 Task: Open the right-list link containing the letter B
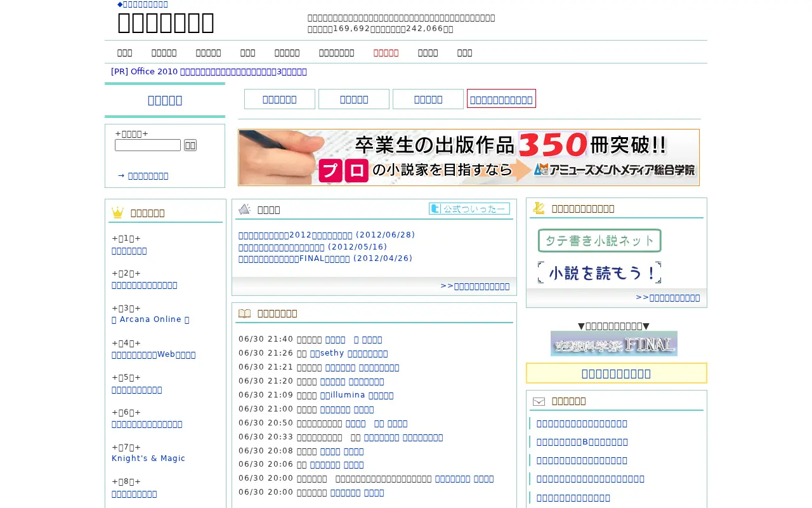coord(582,442)
